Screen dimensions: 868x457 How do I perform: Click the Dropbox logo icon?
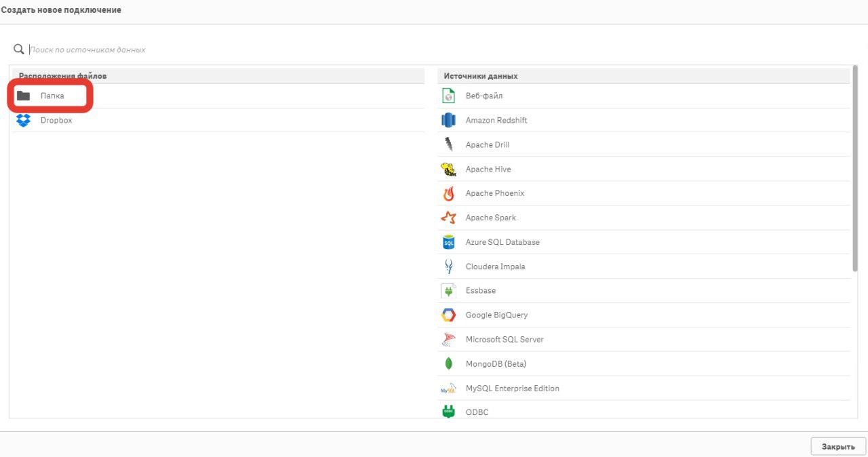(x=23, y=121)
